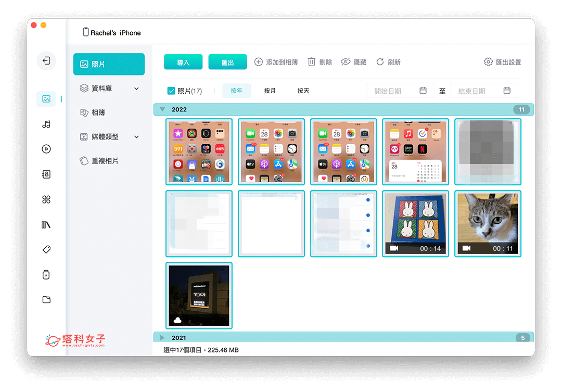Click the trash icon for 刪除

point(312,62)
